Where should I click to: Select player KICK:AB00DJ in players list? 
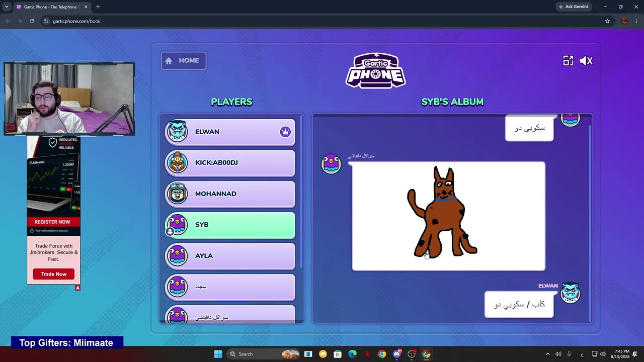point(230,163)
